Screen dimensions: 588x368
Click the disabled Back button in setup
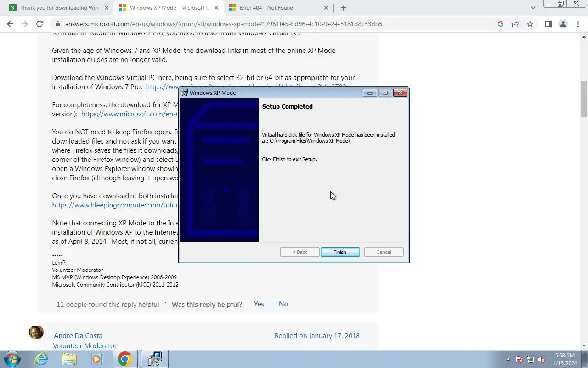pyautogui.click(x=300, y=252)
